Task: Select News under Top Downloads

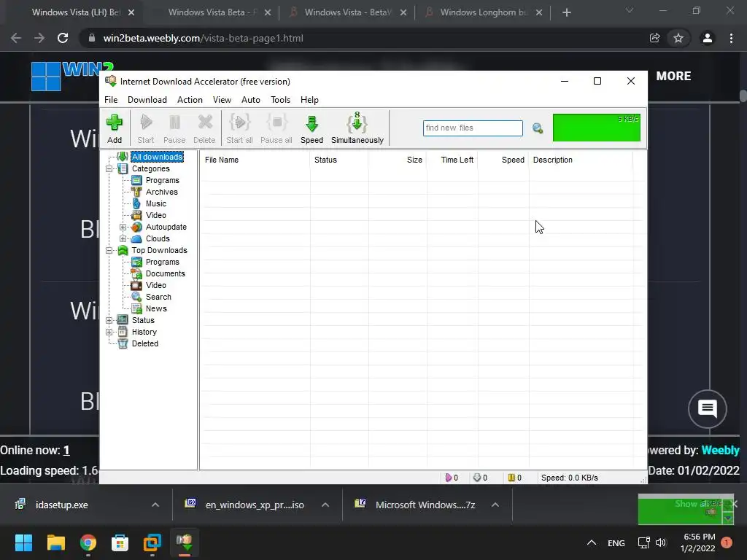Action: [x=156, y=308]
